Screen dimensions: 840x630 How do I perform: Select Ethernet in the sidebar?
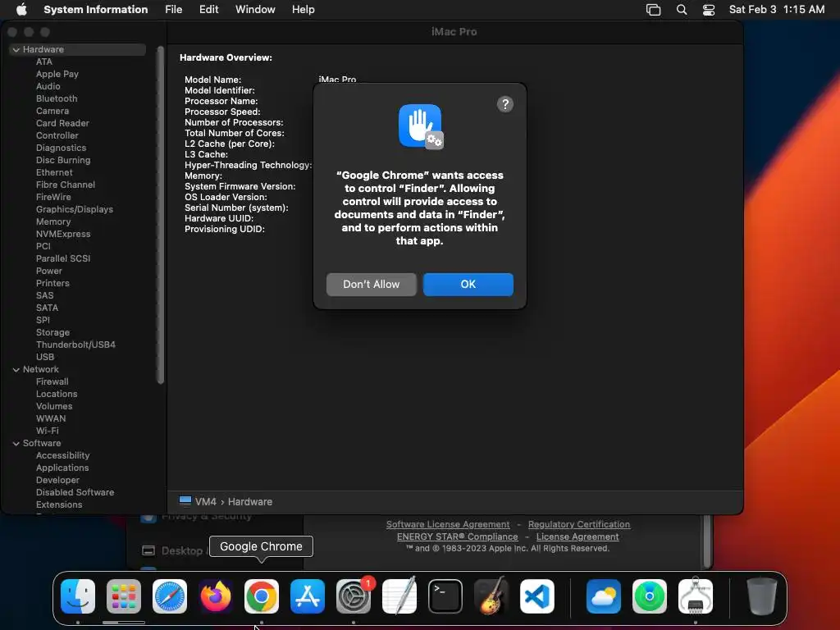click(x=54, y=172)
